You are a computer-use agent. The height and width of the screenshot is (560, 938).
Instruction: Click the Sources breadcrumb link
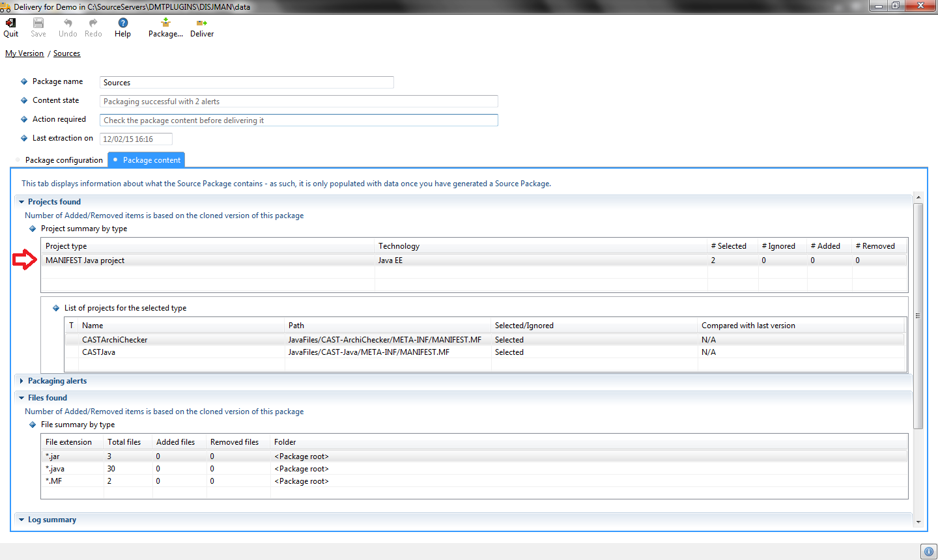[x=66, y=53]
